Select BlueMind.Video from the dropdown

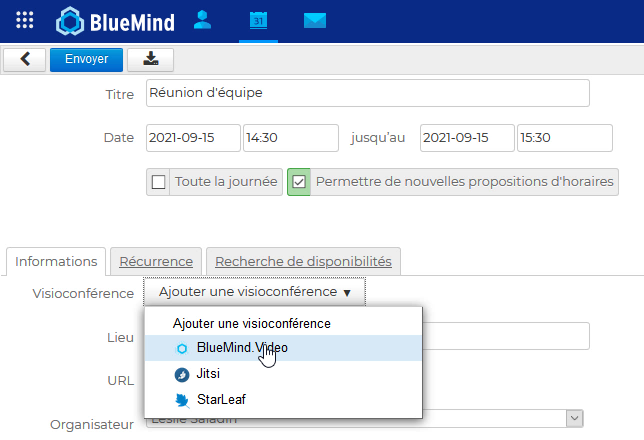pyautogui.click(x=242, y=348)
